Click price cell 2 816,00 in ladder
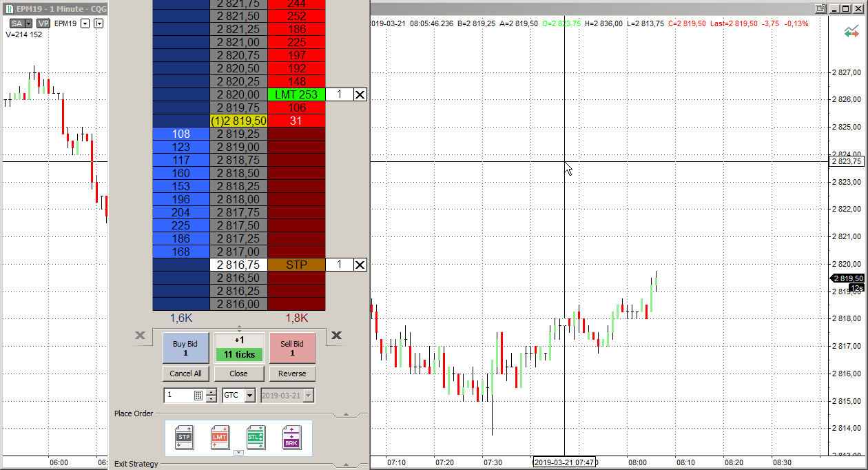This screenshot has width=868, height=470. click(x=238, y=304)
